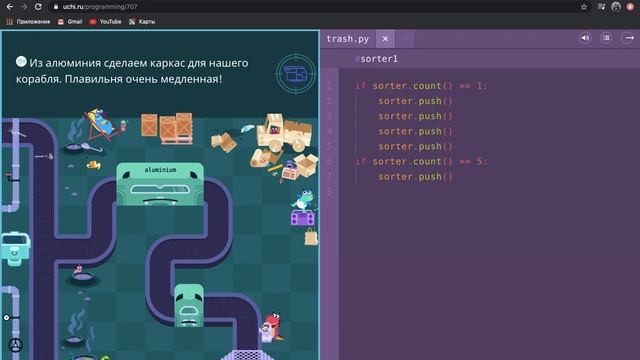Click the stacked wooden crates
The image size is (640, 360).
click(167, 128)
